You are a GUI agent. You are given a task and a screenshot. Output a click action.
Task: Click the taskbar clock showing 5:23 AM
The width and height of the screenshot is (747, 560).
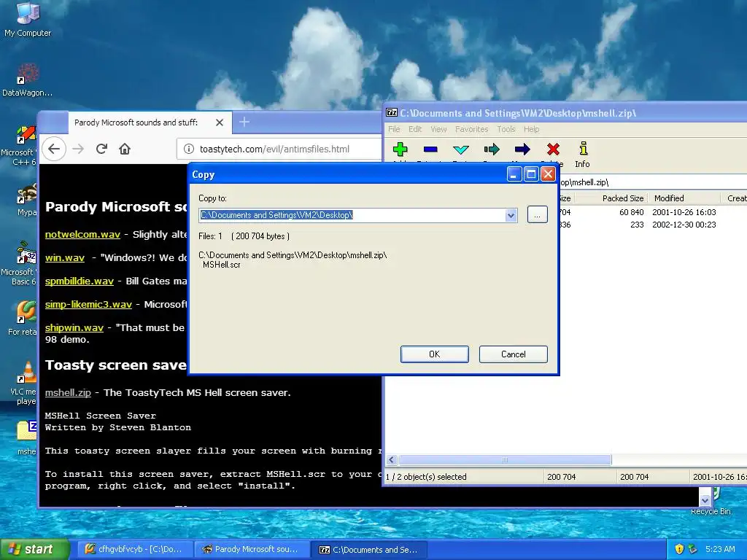click(720, 549)
